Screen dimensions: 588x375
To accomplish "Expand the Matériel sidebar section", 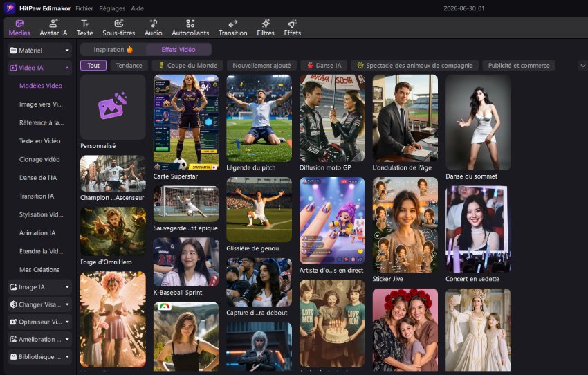I will [x=39, y=51].
